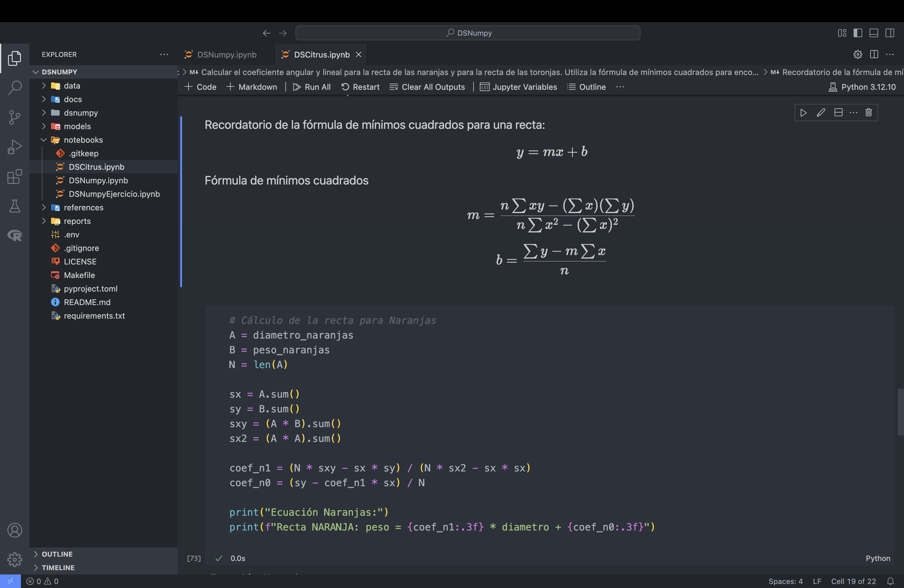Open the R extension view icon
904x588 pixels.
[14, 236]
